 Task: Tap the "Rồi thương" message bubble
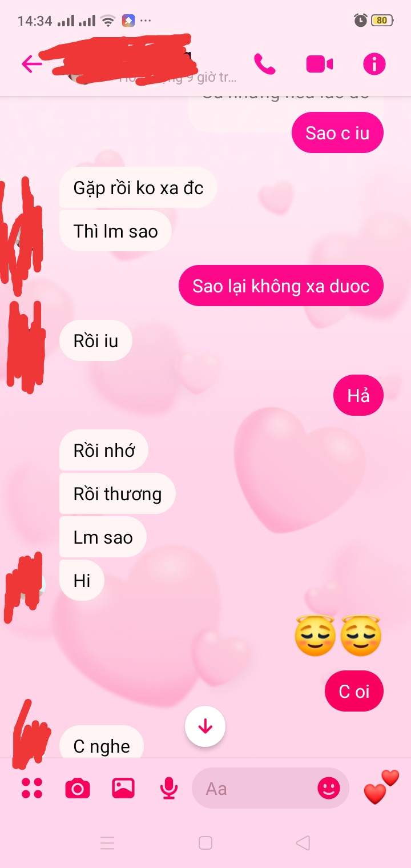tap(118, 493)
